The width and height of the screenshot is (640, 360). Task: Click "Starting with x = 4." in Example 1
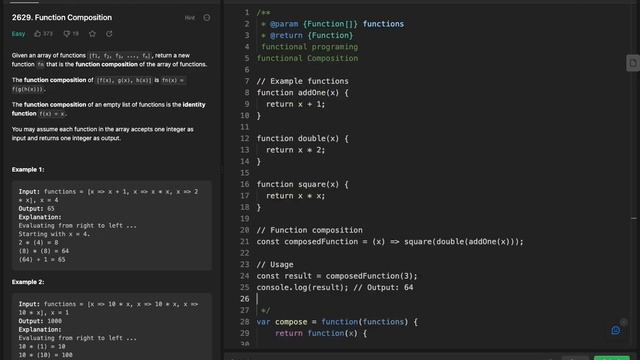click(54, 234)
